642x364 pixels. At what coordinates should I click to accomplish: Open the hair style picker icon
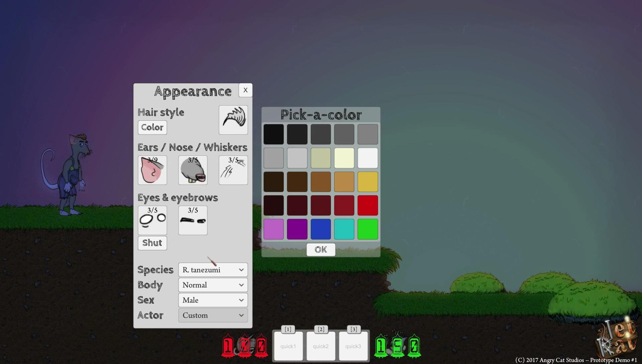(233, 120)
